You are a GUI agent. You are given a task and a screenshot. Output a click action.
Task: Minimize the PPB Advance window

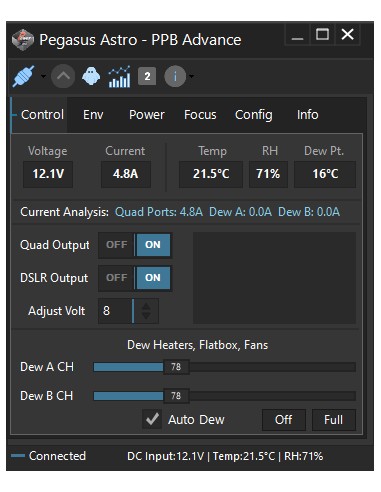(x=297, y=34)
